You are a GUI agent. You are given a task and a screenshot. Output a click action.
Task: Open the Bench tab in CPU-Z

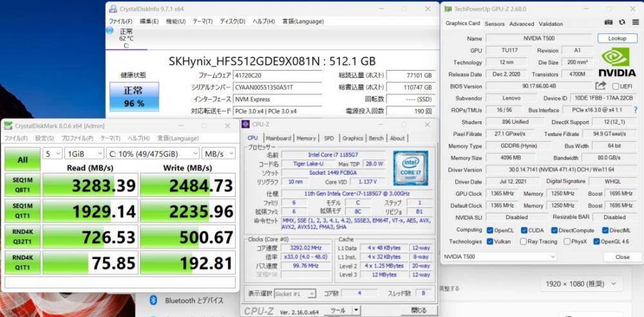coord(376,138)
